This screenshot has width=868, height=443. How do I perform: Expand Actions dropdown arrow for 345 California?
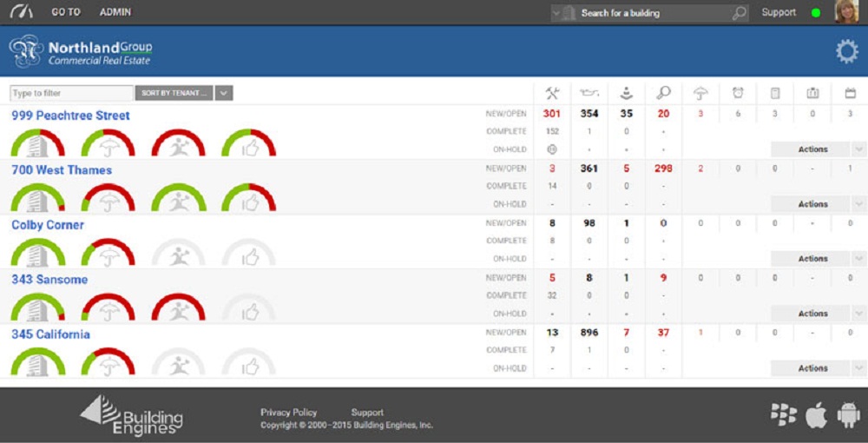coord(858,368)
